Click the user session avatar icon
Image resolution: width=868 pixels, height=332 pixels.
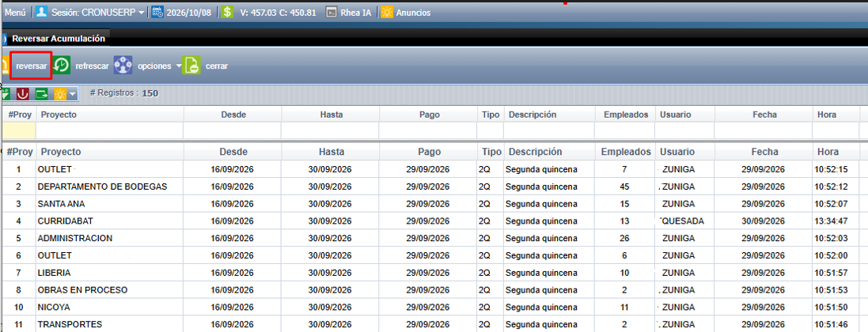click(41, 12)
